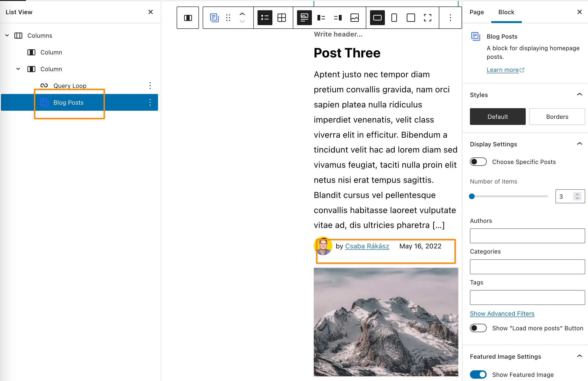Apply the Borders style

coord(557,117)
